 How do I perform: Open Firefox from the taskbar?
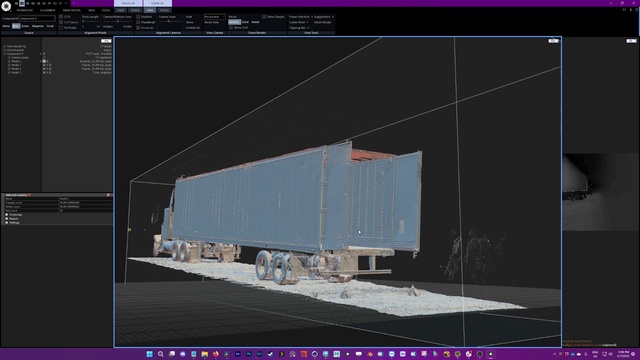point(216,354)
